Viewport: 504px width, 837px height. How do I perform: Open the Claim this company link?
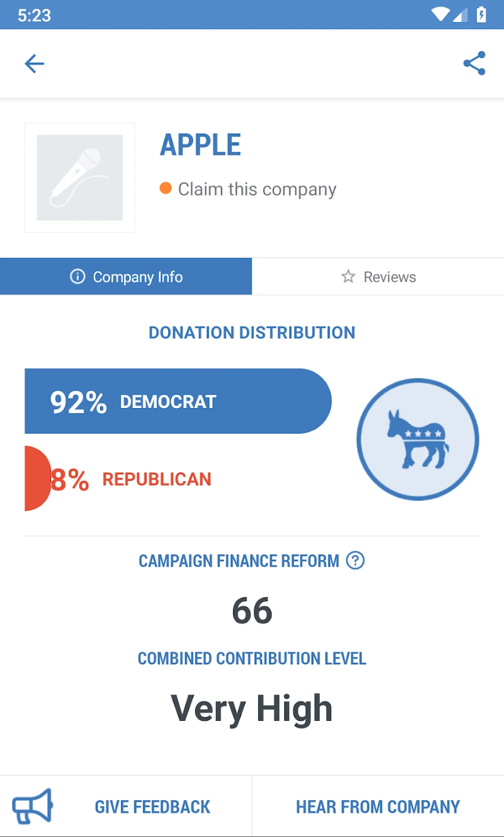pyautogui.click(x=257, y=189)
